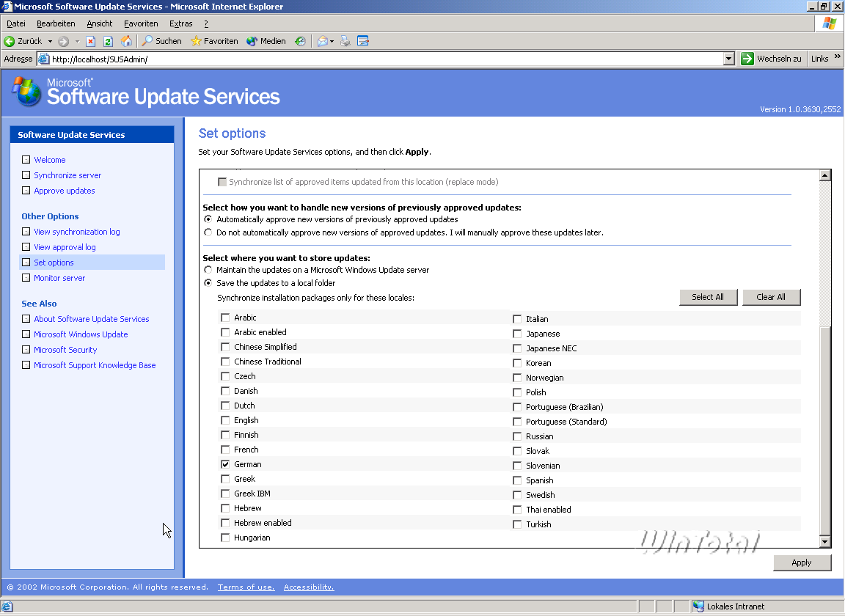
Task: Open the address bar dropdown arrow
Action: pos(728,59)
